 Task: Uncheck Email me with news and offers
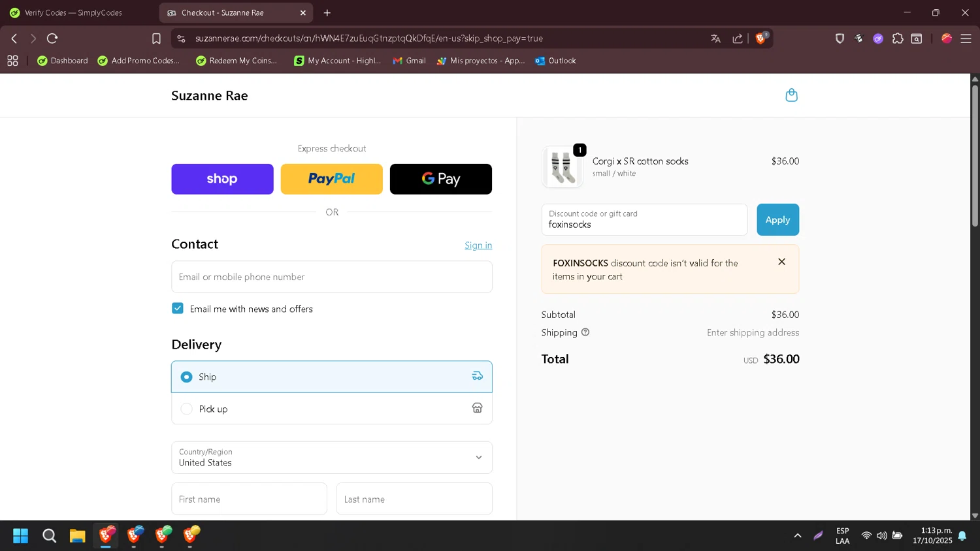(x=178, y=308)
